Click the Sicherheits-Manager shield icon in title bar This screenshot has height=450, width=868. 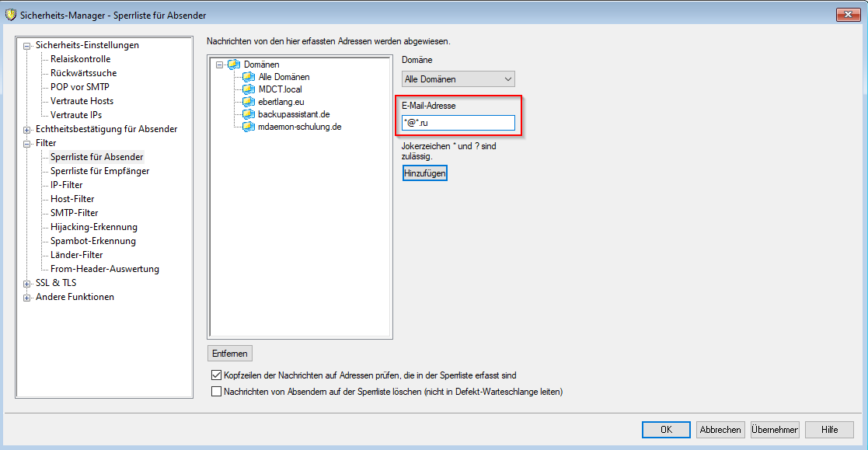(x=10, y=15)
